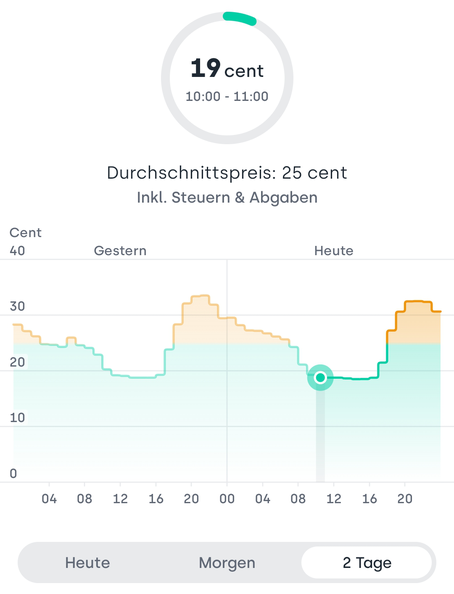The image size is (454, 594).
Task: Tap the 10:00 - 11:00 time range
Action: coord(227,97)
